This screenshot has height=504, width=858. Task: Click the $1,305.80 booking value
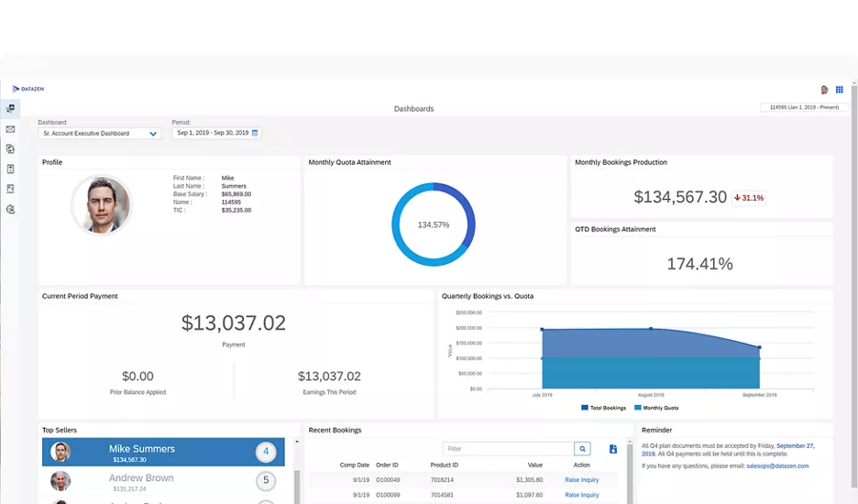click(x=530, y=480)
